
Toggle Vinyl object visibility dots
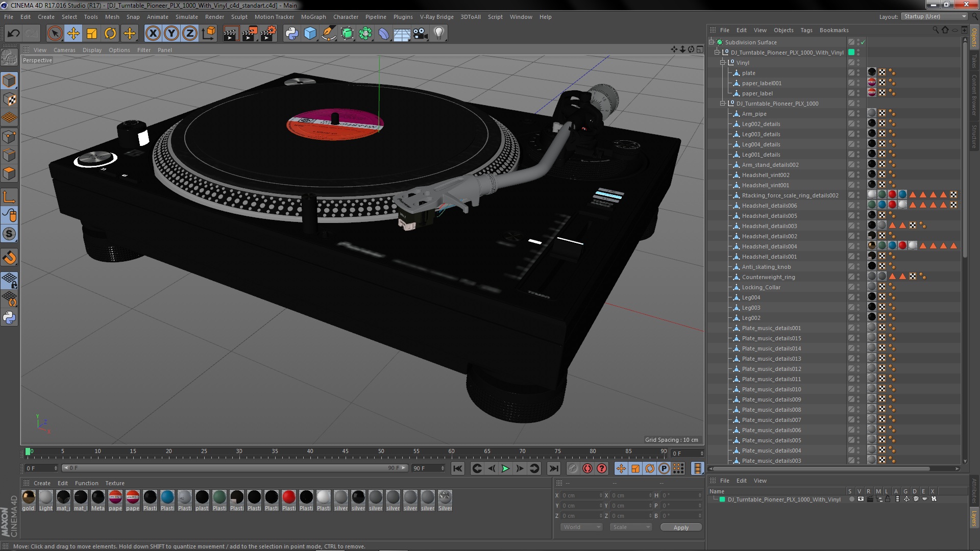[858, 63]
